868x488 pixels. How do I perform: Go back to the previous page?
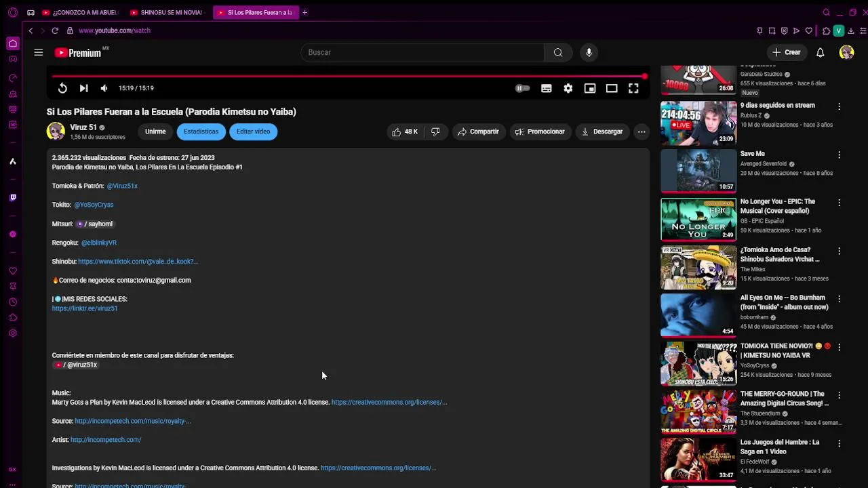31,30
